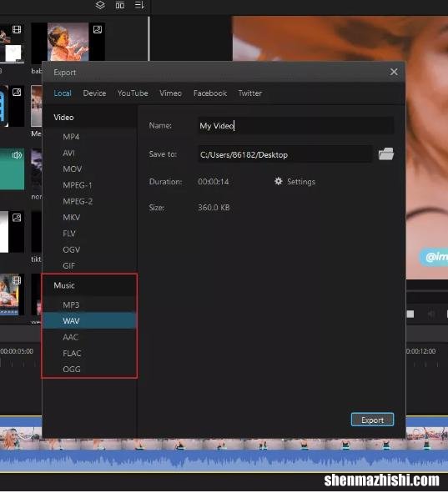The height and width of the screenshot is (493, 448).
Task: Click the speaker icon on teal audio clip
Action: [17, 155]
